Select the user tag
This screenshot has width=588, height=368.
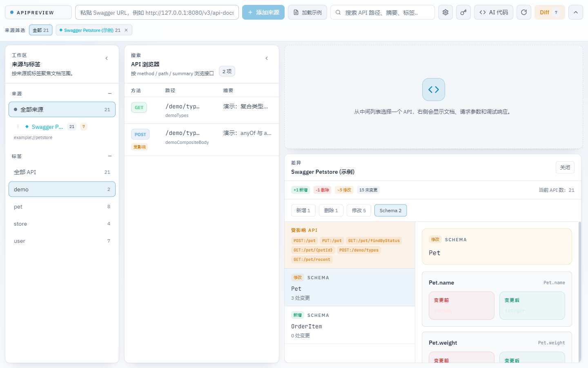point(62,241)
